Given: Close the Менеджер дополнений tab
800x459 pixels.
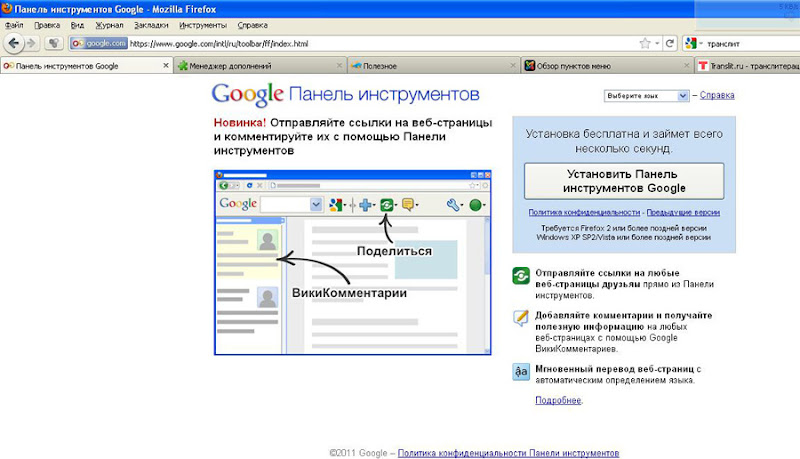Looking at the screenshot, I should [x=339, y=65].
